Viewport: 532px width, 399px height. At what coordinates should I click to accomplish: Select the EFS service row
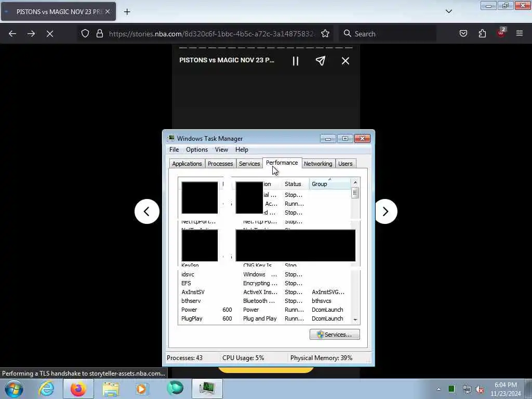(x=264, y=283)
